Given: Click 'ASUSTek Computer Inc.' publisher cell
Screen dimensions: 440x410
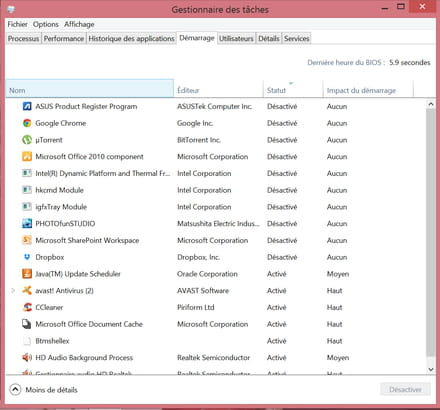Looking at the screenshot, I should [215, 106].
